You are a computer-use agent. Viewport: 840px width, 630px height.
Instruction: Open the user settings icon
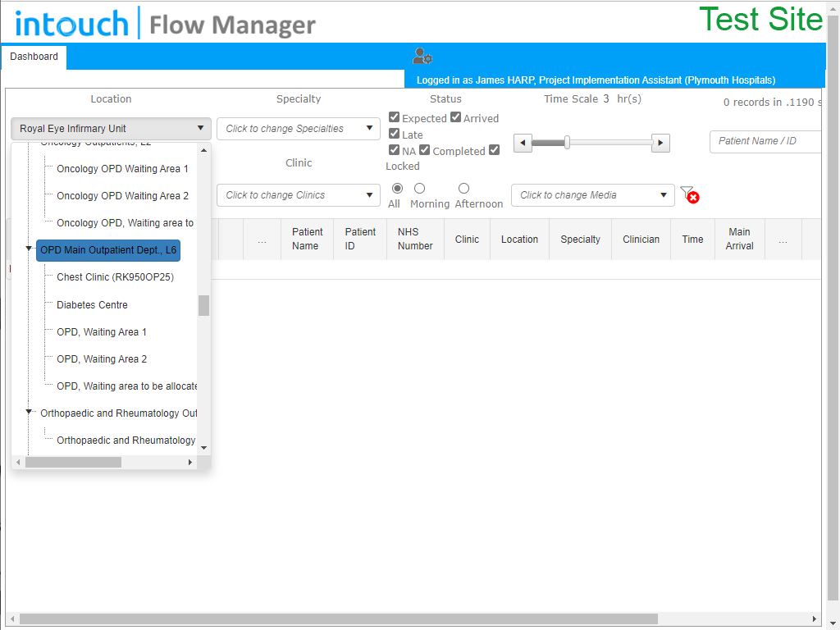pos(422,56)
